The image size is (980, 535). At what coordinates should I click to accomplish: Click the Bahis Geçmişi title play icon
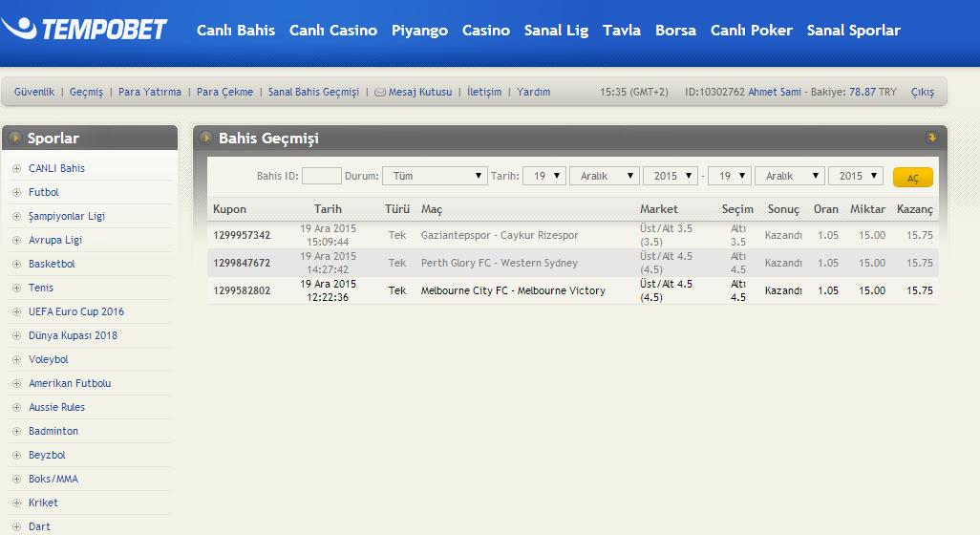(x=205, y=139)
